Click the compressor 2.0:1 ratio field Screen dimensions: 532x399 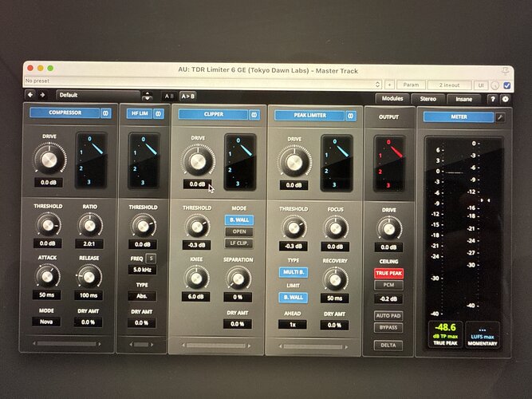pos(89,244)
